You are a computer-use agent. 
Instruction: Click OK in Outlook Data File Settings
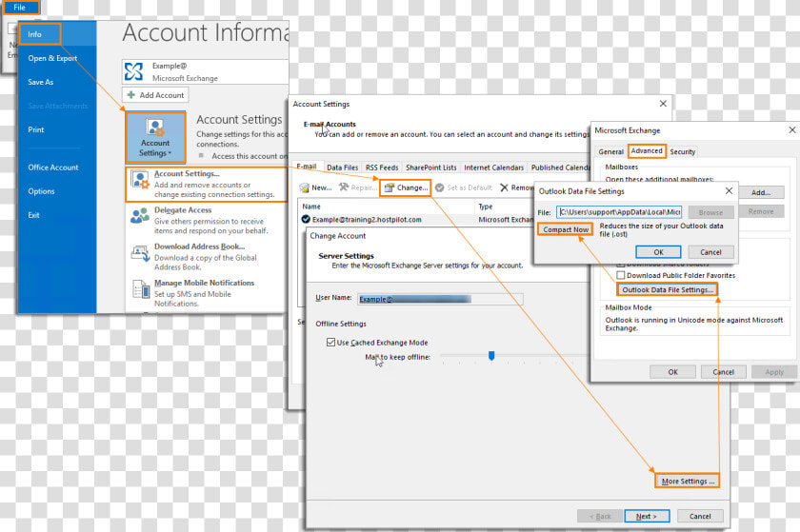coord(658,252)
